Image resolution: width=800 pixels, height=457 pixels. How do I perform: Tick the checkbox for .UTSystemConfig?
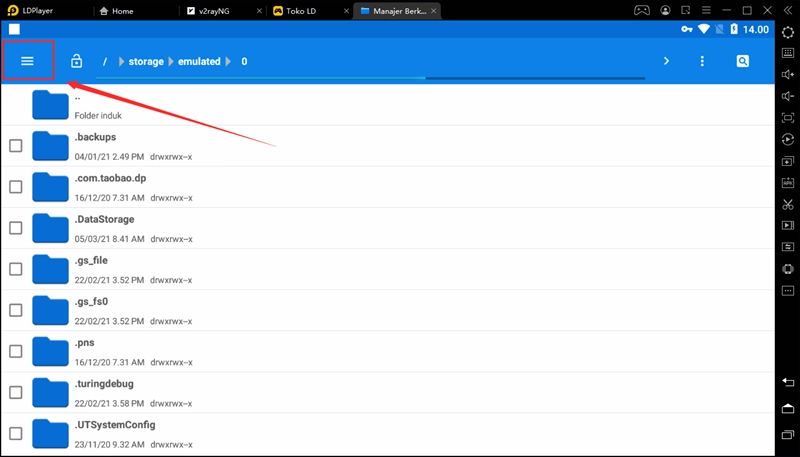tap(16, 434)
